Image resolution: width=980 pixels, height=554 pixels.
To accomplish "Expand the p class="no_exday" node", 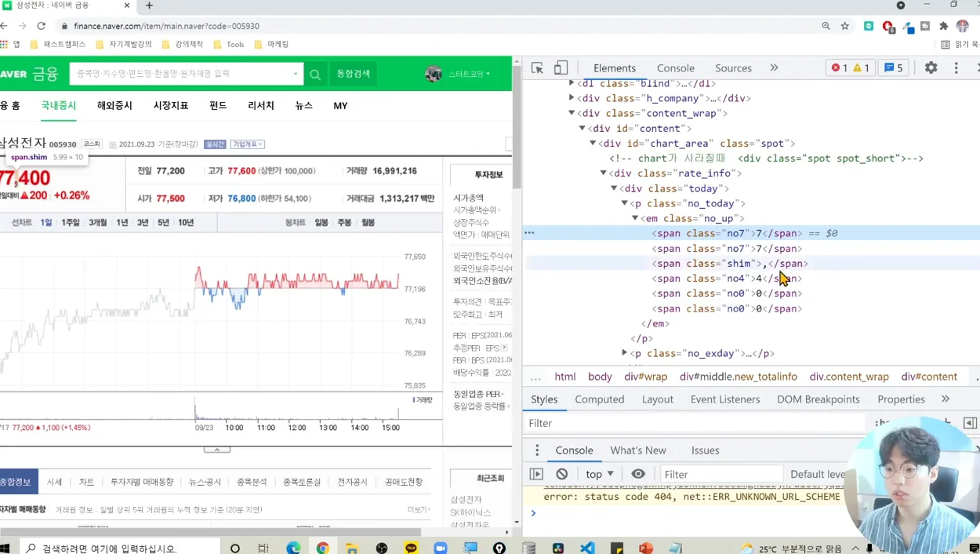I will pyautogui.click(x=625, y=353).
